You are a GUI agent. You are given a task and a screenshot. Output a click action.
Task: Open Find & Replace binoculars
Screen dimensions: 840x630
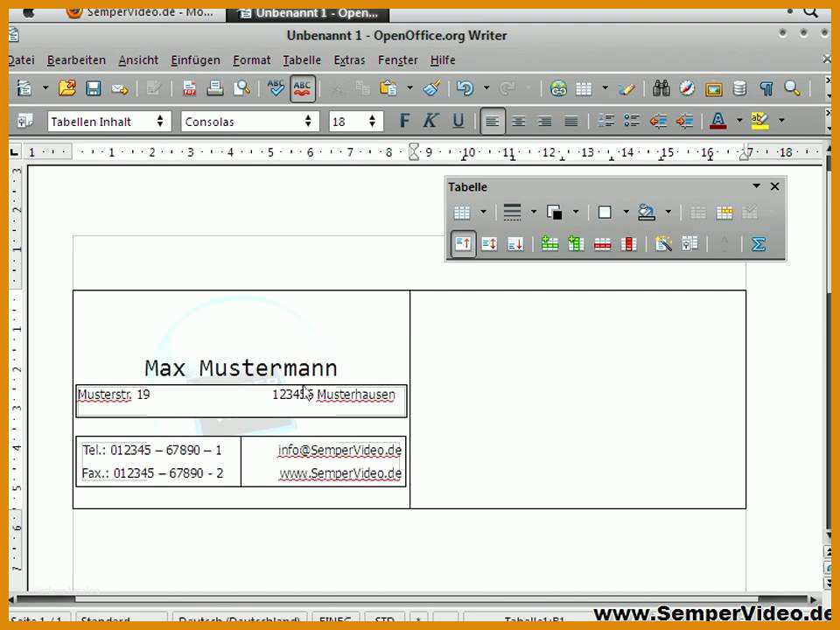tap(661, 88)
